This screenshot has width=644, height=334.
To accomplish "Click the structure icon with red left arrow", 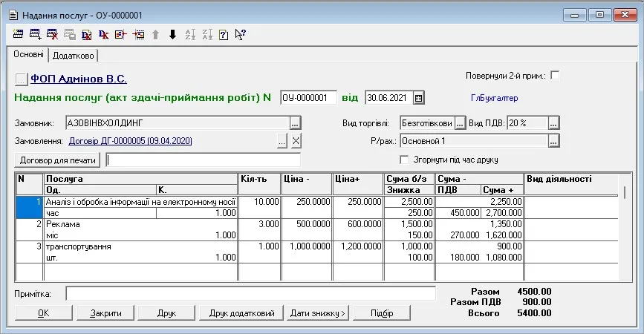I will point(121,34).
